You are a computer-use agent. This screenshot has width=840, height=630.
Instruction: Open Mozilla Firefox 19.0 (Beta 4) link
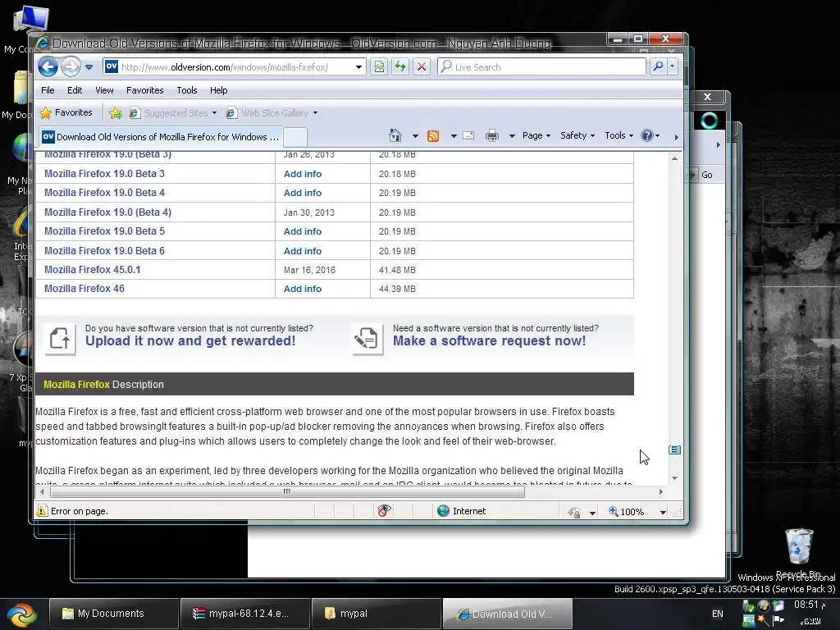(107, 212)
